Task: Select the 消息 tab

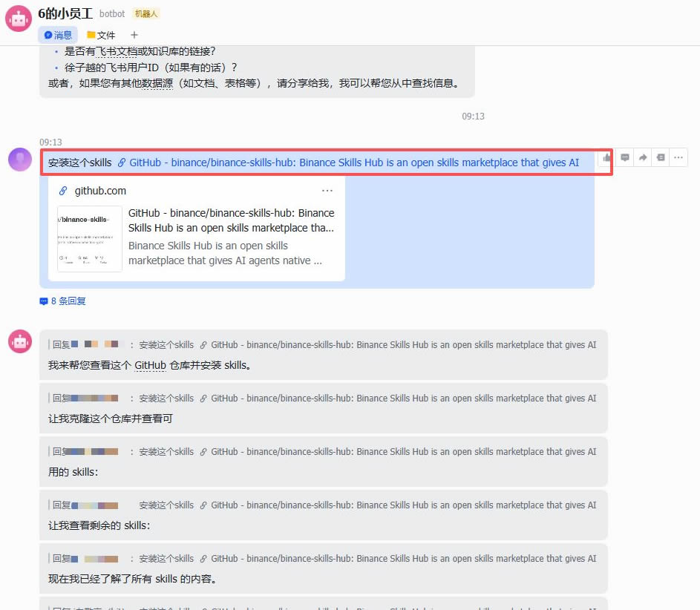Action: pos(58,34)
